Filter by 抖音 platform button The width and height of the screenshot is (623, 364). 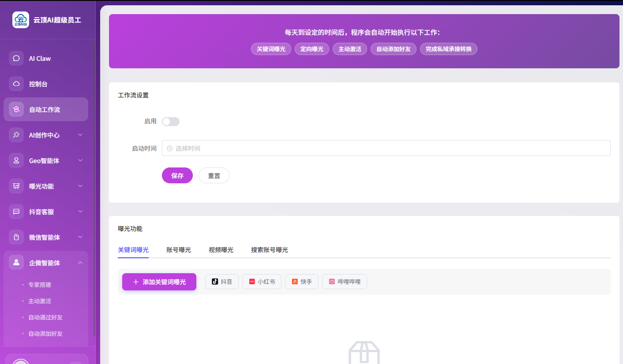[222, 282]
